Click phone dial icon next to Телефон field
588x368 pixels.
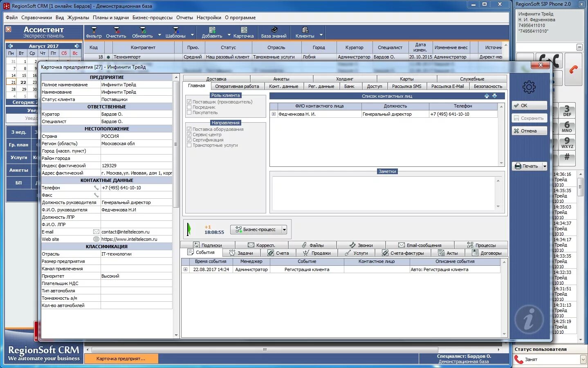(97, 188)
